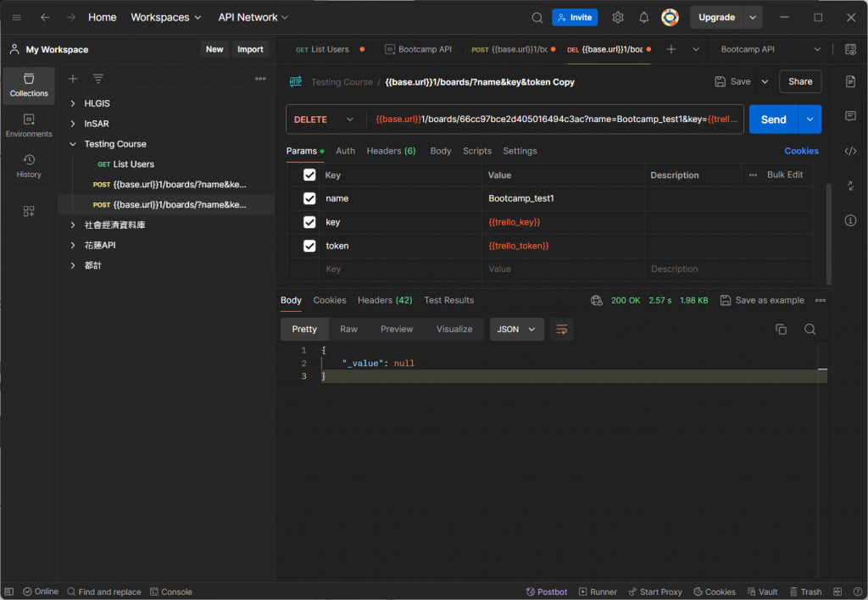
Task: Toggle the two-pane view icon in status bar
Action: point(837,592)
